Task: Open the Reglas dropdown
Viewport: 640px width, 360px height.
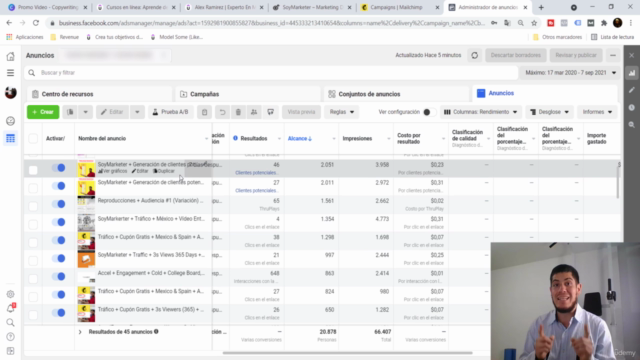Action: click(342, 112)
